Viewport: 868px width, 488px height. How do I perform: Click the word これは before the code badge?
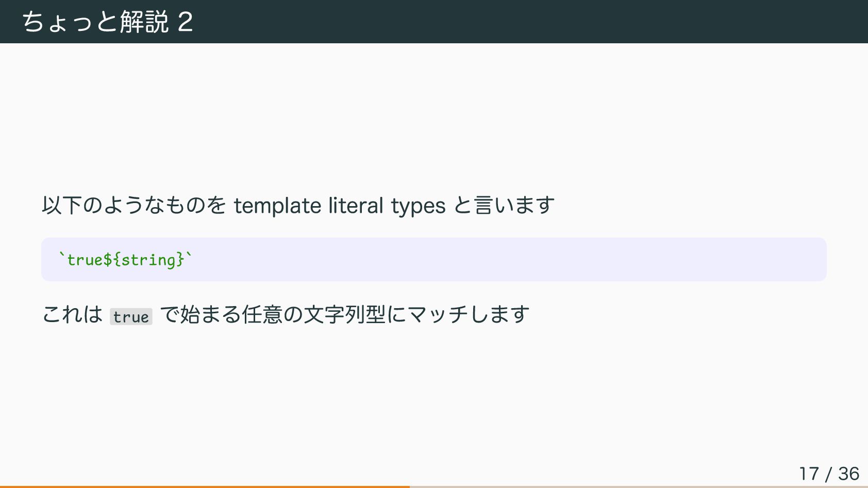pos(73,314)
